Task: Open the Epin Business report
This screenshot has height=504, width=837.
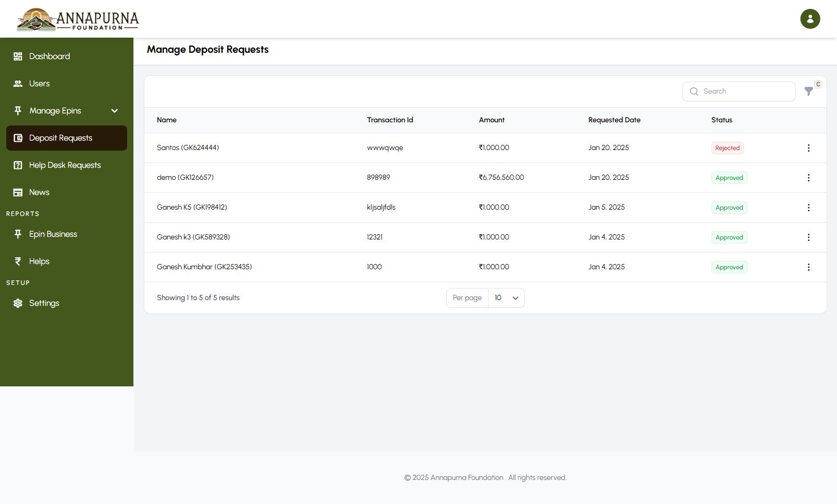Action: click(53, 234)
